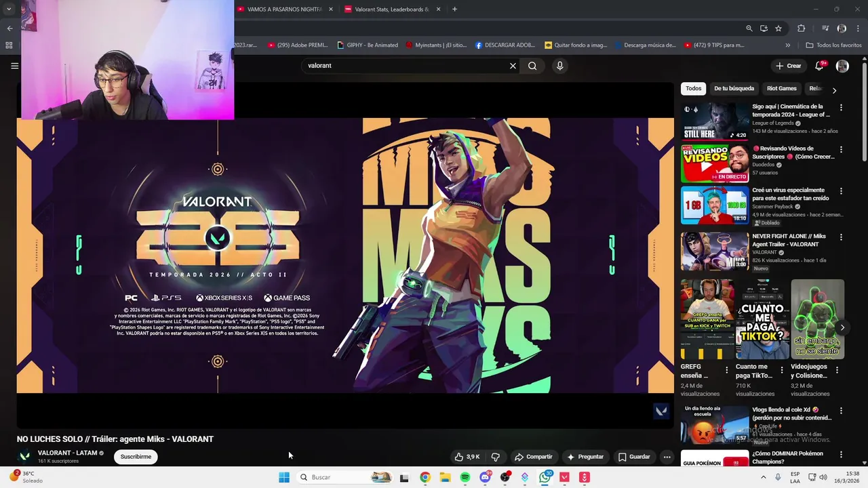
Task: Open options for 'Cómo DOMINAR Pokémon' video
Action: (x=841, y=455)
